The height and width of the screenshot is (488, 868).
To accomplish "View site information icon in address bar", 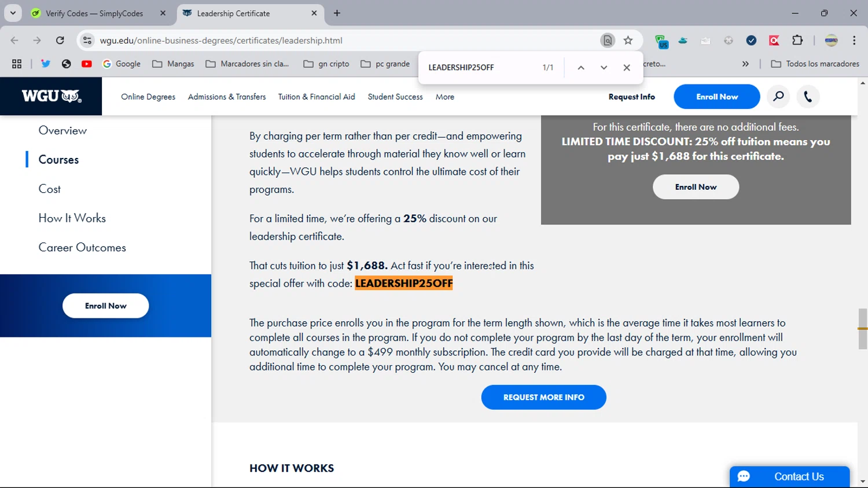I will pos(87,41).
